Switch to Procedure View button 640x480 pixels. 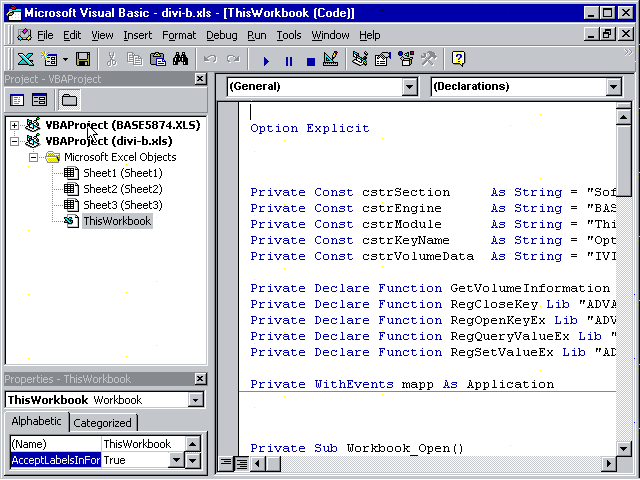[x=225, y=463]
